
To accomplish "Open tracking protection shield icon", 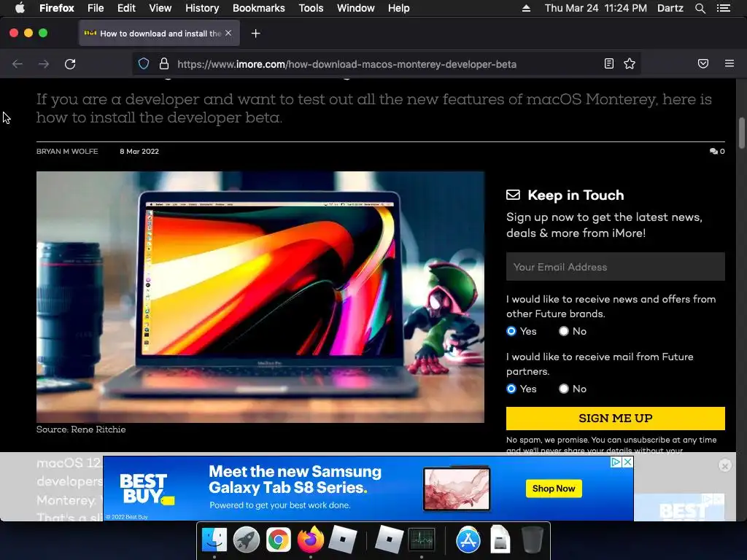I will [144, 64].
